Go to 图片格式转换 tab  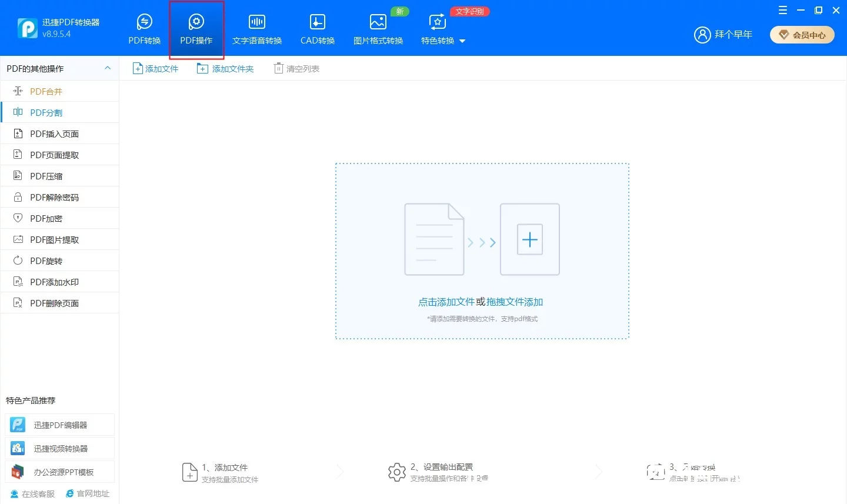click(378, 29)
